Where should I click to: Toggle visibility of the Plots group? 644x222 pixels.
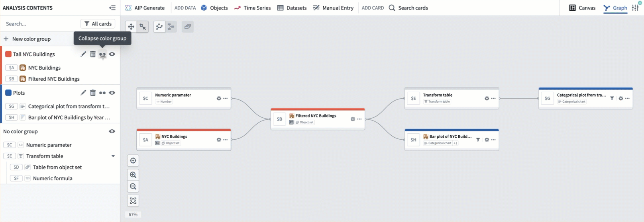point(112,93)
